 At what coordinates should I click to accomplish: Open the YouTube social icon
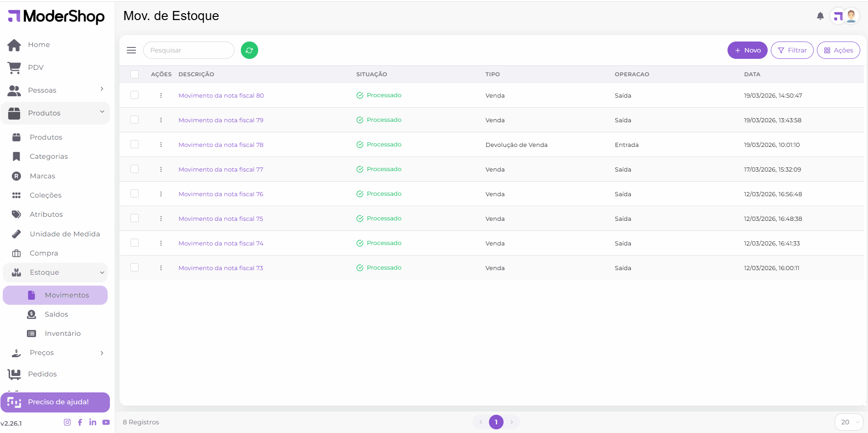click(x=106, y=423)
